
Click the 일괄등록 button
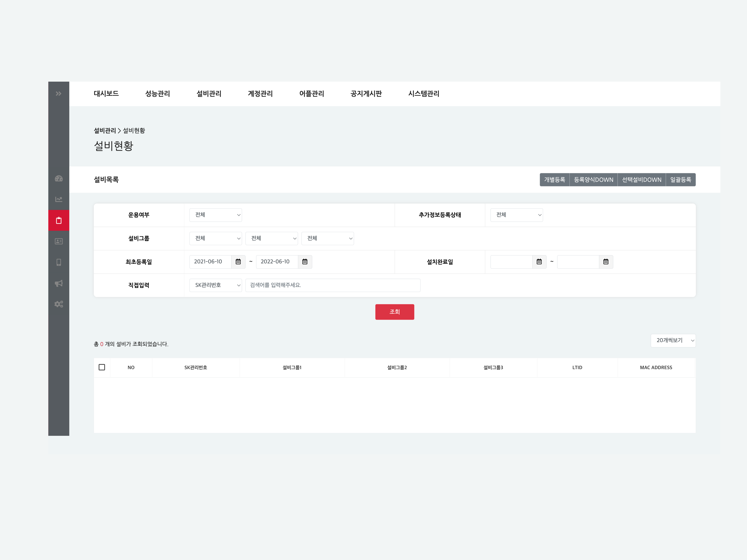click(681, 180)
